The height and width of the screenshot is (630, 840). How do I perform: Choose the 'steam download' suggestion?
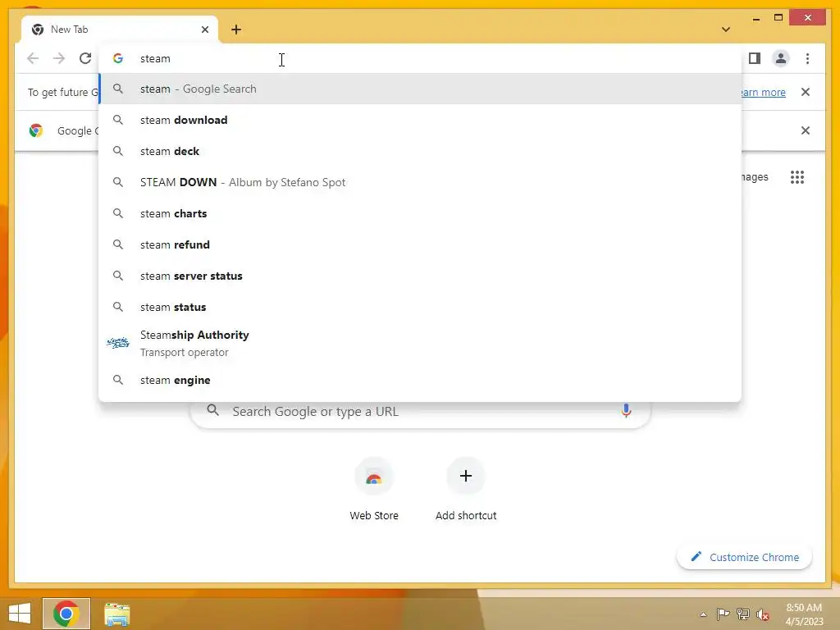[420, 120]
